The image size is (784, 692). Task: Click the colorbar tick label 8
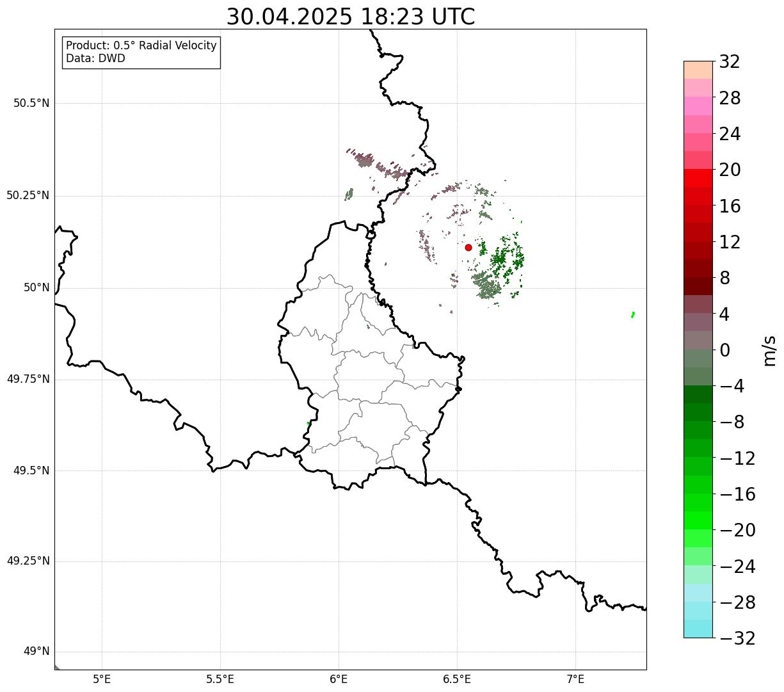point(724,278)
